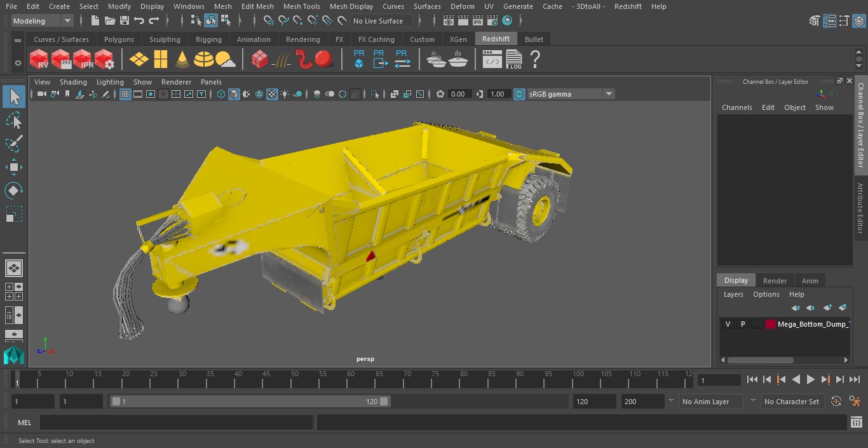Viewport: 868px width, 448px height.
Task: Switch to the Rigging shelf tab
Action: (x=208, y=39)
